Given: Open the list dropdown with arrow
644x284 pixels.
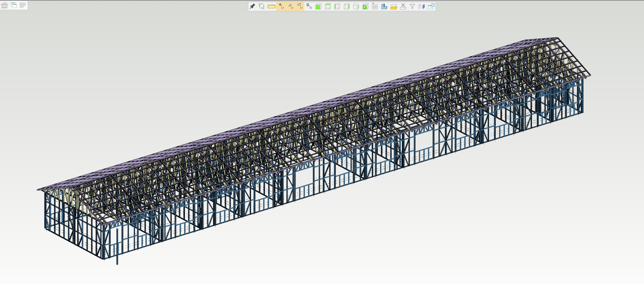Looking at the screenshot, I should pos(375,6).
